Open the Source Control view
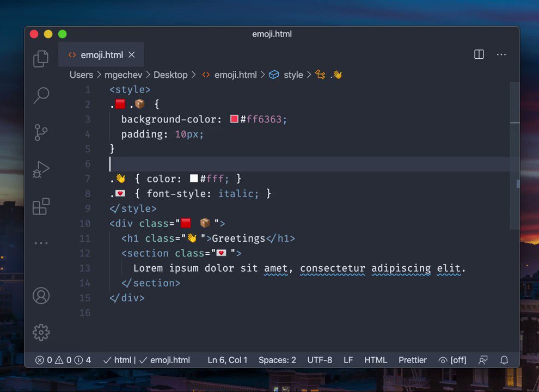Viewport: 539px width, 392px height. (41, 132)
